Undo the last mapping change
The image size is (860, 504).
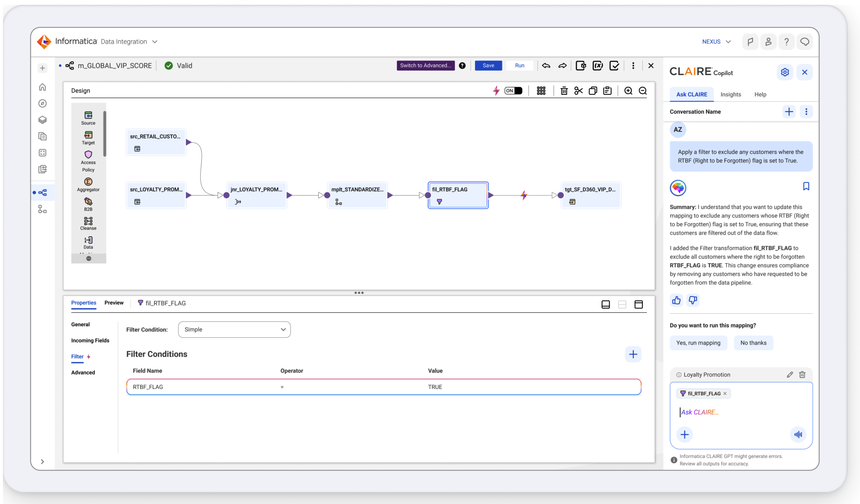click(x=546, y=66)
